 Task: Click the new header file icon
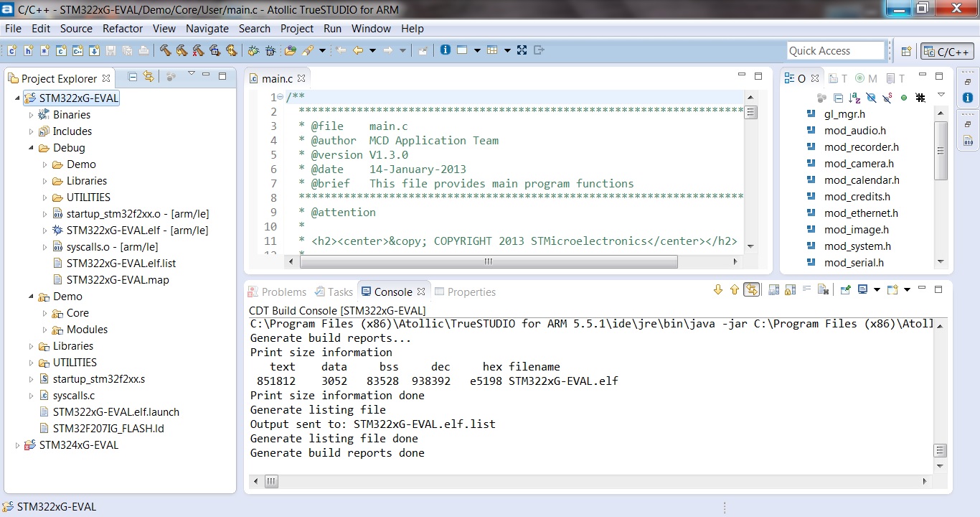29,50
